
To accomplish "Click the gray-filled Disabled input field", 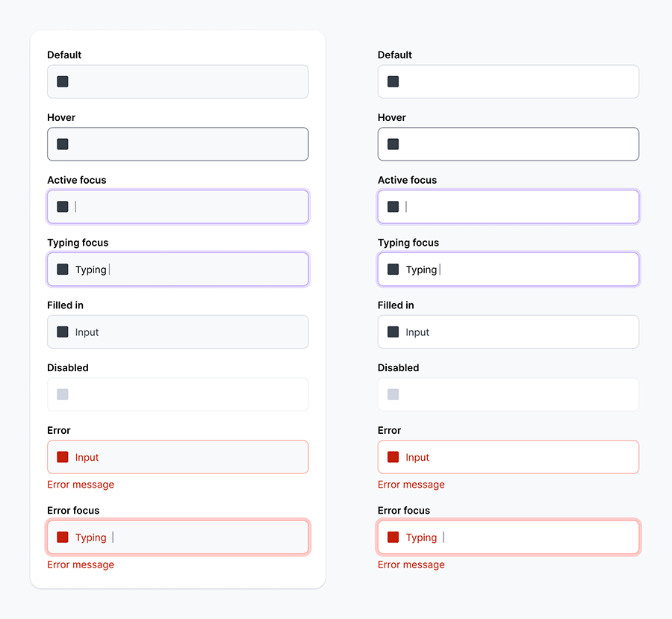I will (187, 394).
